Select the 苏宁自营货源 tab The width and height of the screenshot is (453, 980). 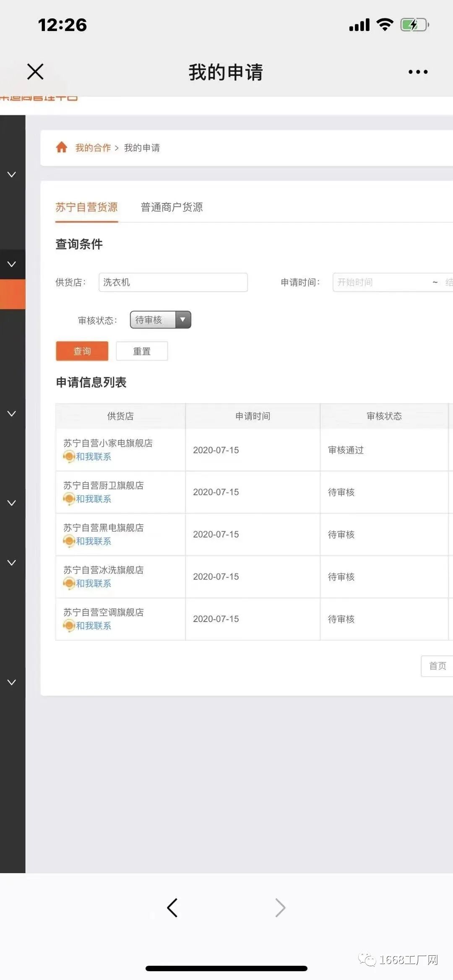(86, 207)
